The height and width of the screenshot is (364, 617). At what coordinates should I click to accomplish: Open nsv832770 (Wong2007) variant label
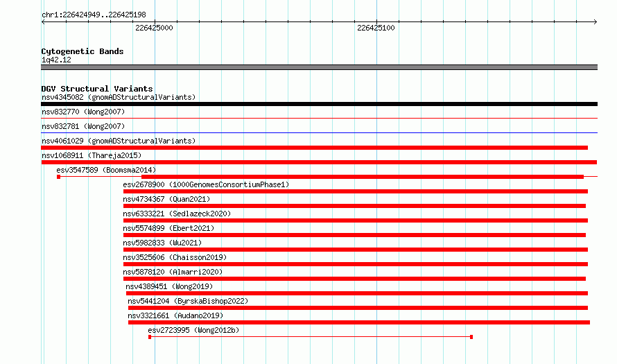coord(83,112)
